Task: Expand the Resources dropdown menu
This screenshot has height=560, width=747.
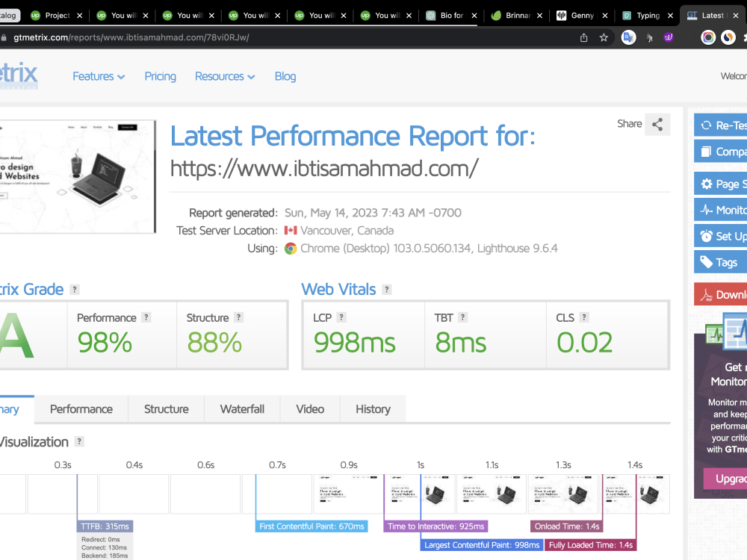Action: pyautogui.click(x=225, y=76)
